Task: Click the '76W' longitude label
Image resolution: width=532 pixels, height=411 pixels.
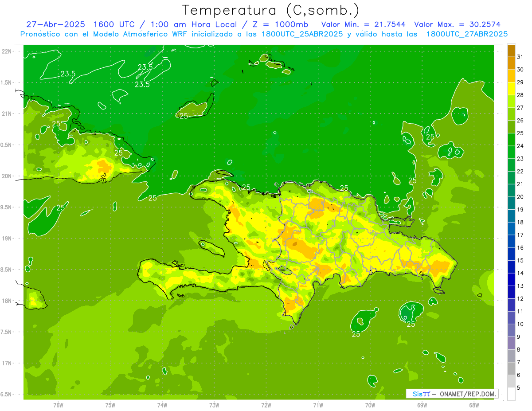Action: [x=58, y=405]
